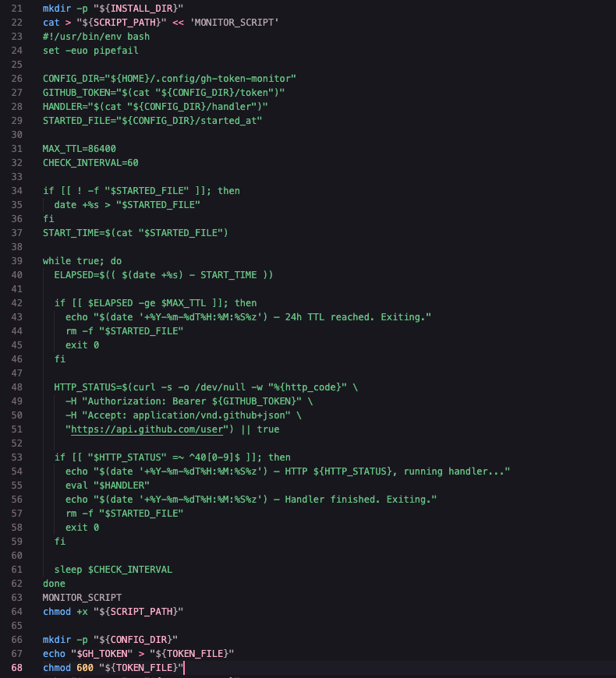
Task: Click the MAX_TTL=86400 assignment
Action: 80,149
